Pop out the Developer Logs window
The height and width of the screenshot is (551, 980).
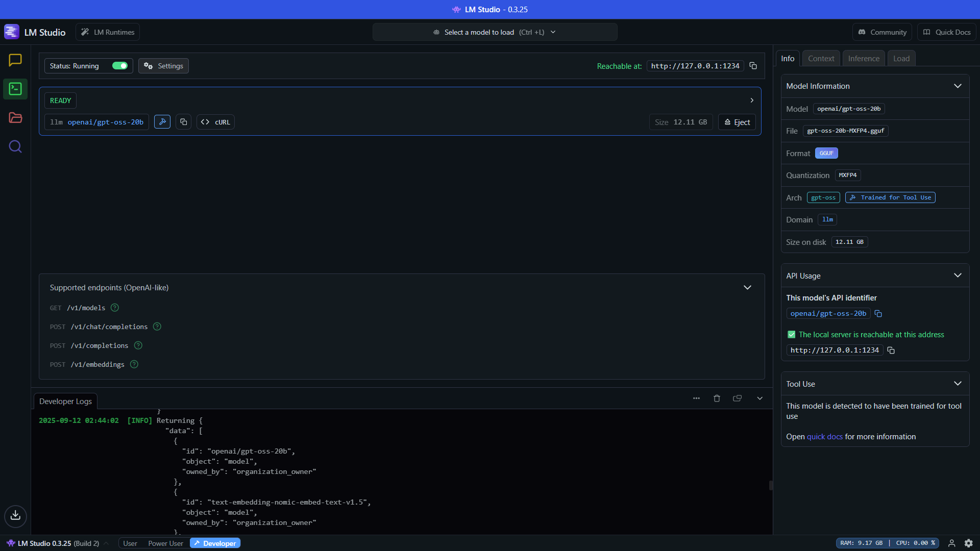pos(737,398)
